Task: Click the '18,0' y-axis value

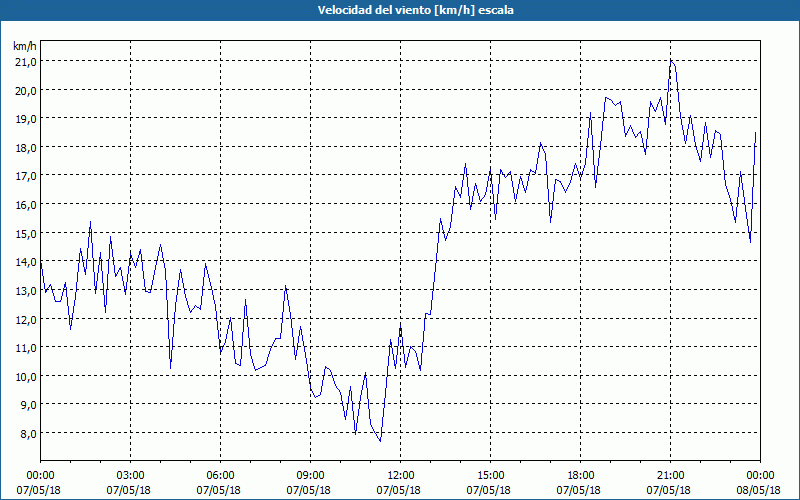Action: coord(26,147)
